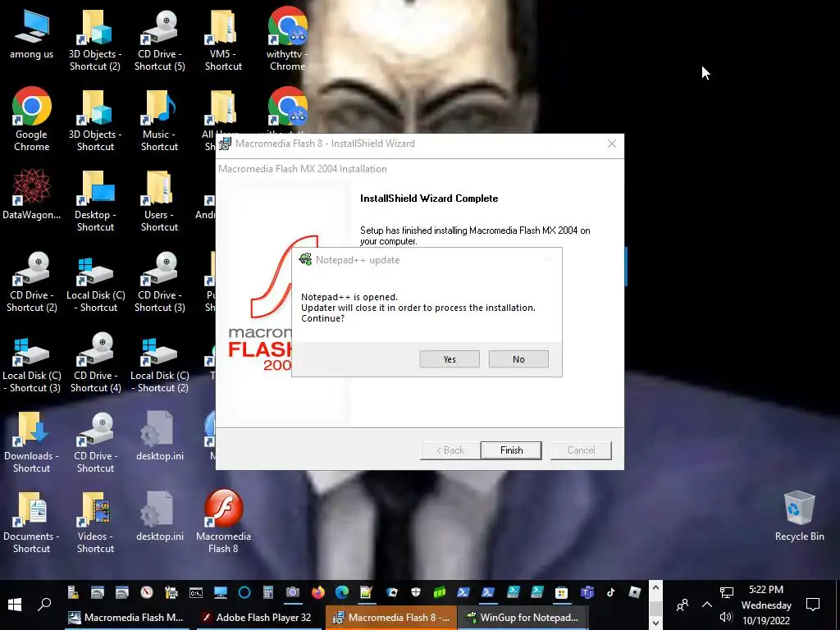Open Microsoft Edge from the taskbar
Image resolution: width=840 pixels, height=630 pixels.
coord(342,592)
